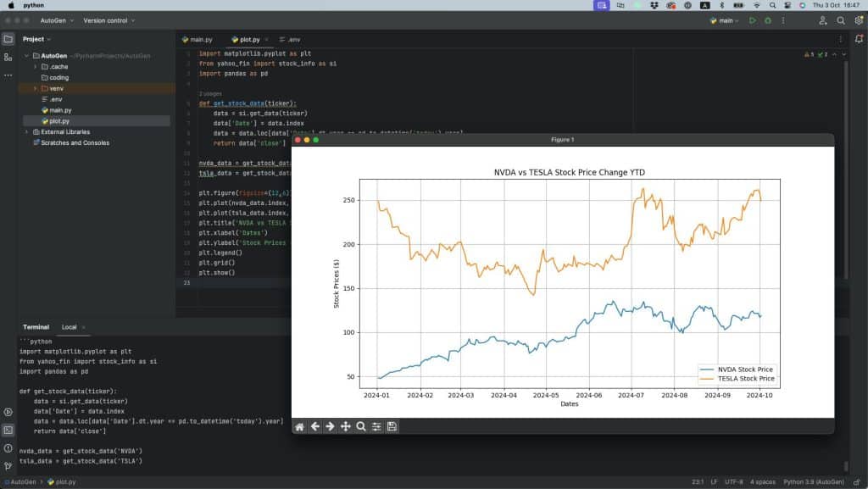Screen dimensions: 868x489
Task: Go back to previous view in figure toolbar
Action: coord(314,426)
